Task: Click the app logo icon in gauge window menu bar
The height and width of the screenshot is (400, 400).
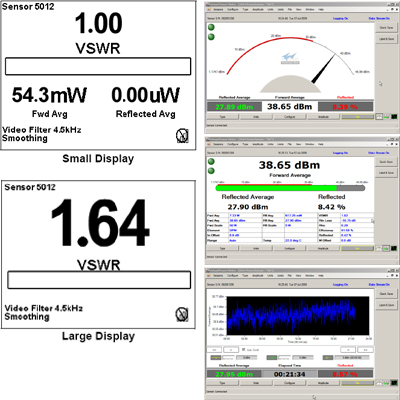Action: click(x=209, y=9)
